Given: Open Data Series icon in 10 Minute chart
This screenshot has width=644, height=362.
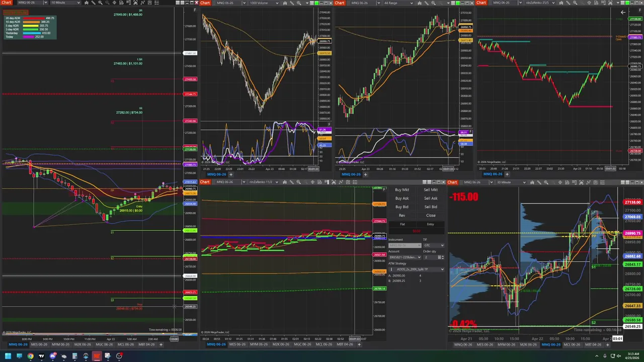Looking at the screenshot, I should [x=135, y=3].
